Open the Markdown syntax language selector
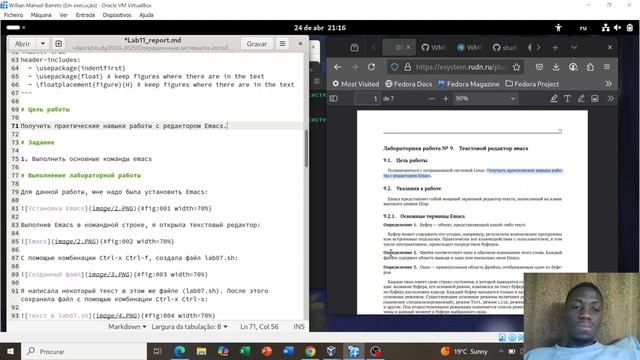Image resolution: width=640 pixels, height=360 pixels. (127, 327)
